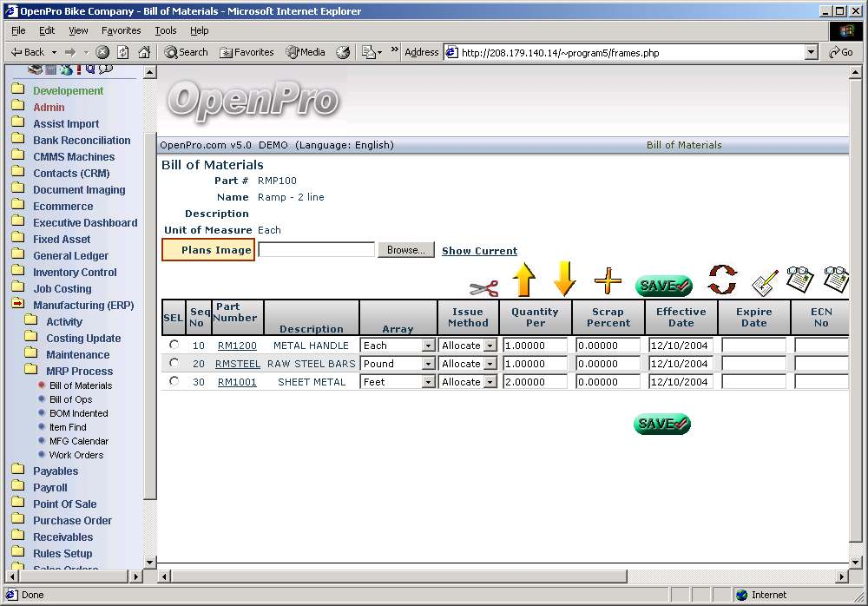Click the pencil and notepad edit icon
The height and width of the screenshot is (606, 868).
[x=764, y=283]
